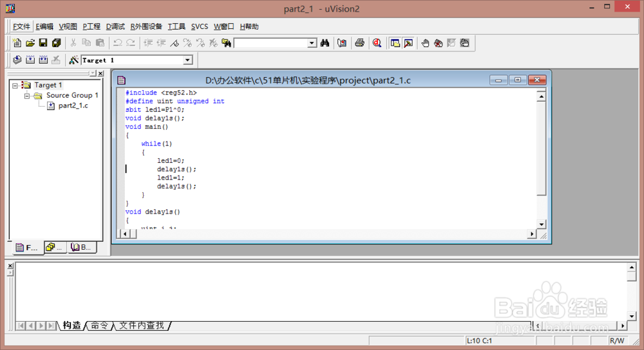This screenshot has width=644, height=350.
Task: Open the SVCS menu
Action: coord(200,26)
